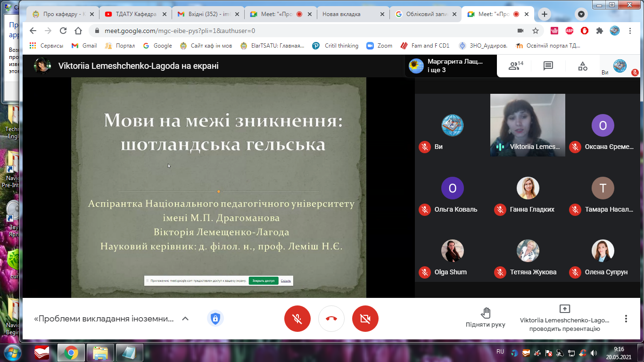
Task: Toggle the muted microphone button
Action: (297, 319)
